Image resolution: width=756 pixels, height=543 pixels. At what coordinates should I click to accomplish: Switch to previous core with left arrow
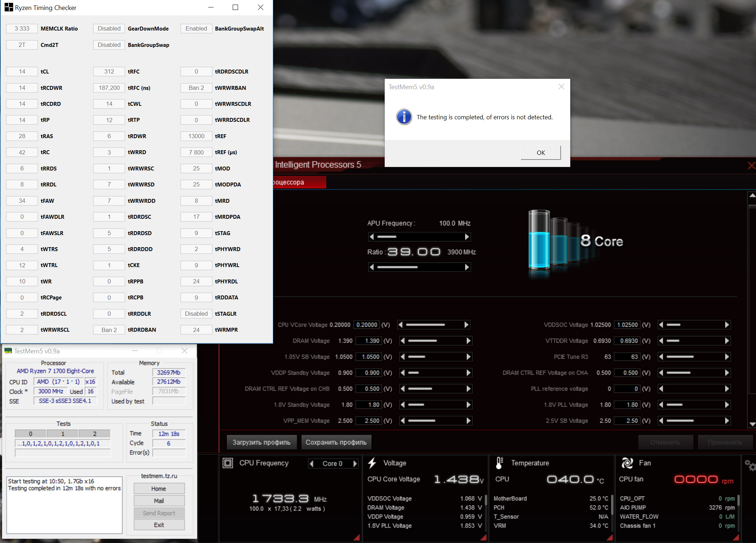[x=312, y=463]
